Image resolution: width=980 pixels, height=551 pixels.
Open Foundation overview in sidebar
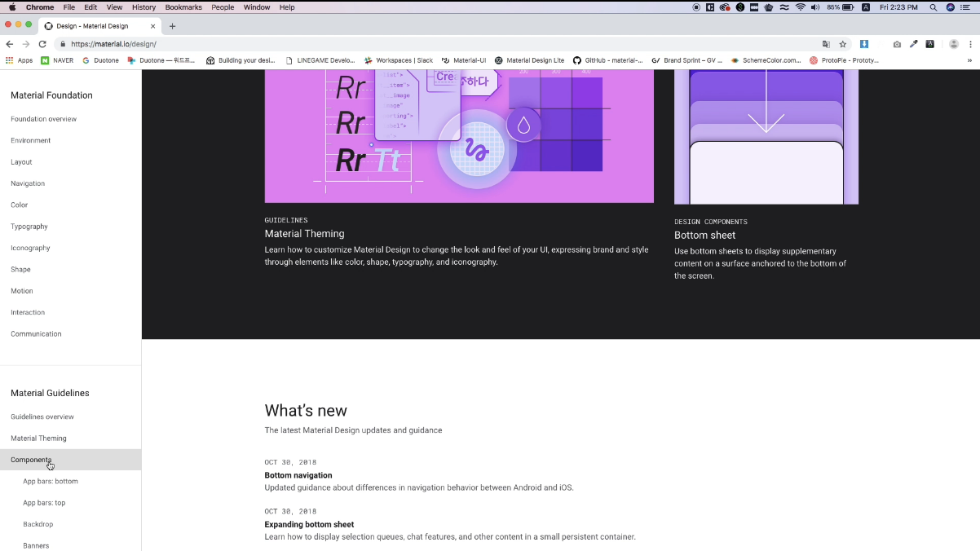(x=43, y=119)
